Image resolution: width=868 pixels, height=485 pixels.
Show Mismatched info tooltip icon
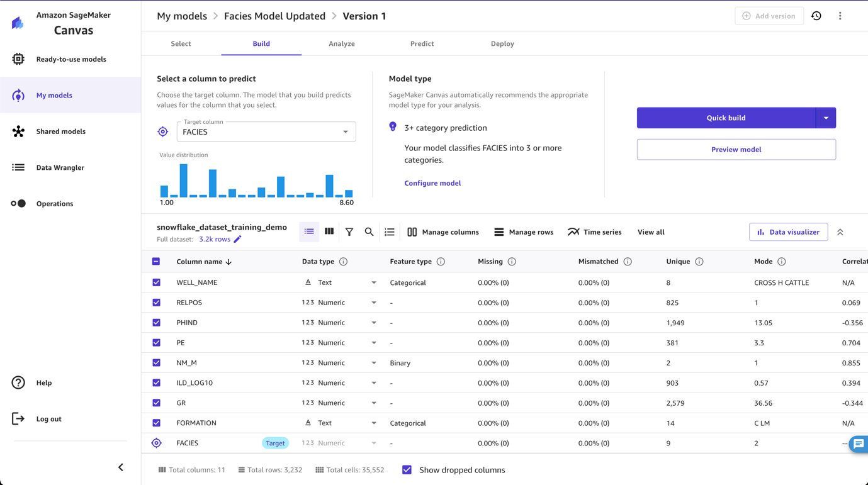[x=628, y=262]
